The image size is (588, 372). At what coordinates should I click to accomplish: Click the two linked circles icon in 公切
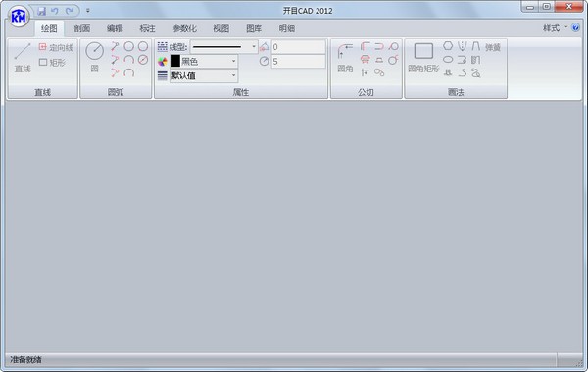coord(379,72)
